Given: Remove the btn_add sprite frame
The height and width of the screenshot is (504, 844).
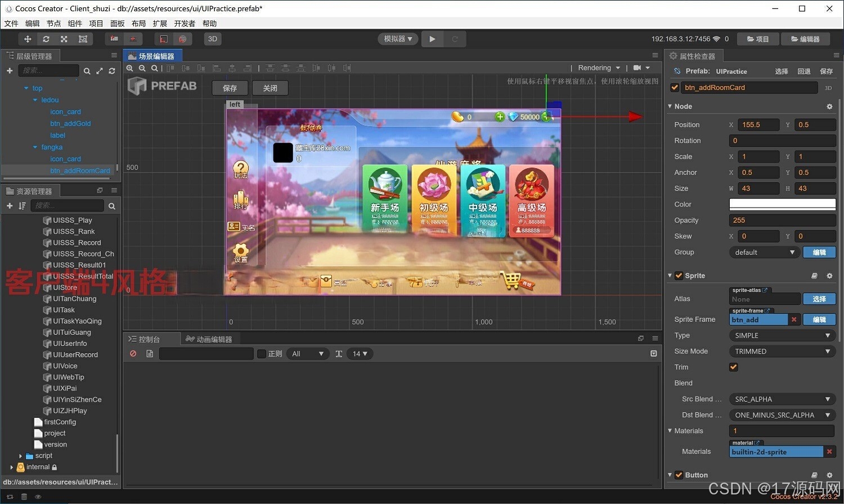Looking at the screenshot, I should coord(794,319).
